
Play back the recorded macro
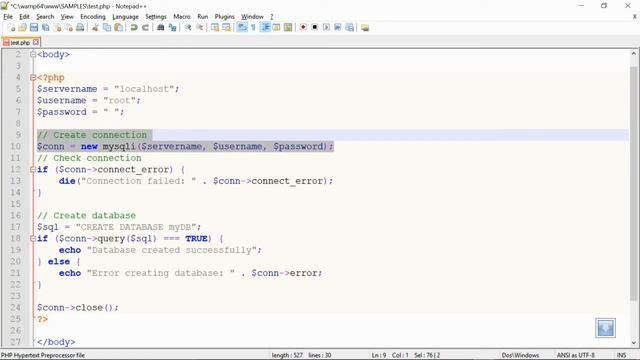click(x=326, y=28)
